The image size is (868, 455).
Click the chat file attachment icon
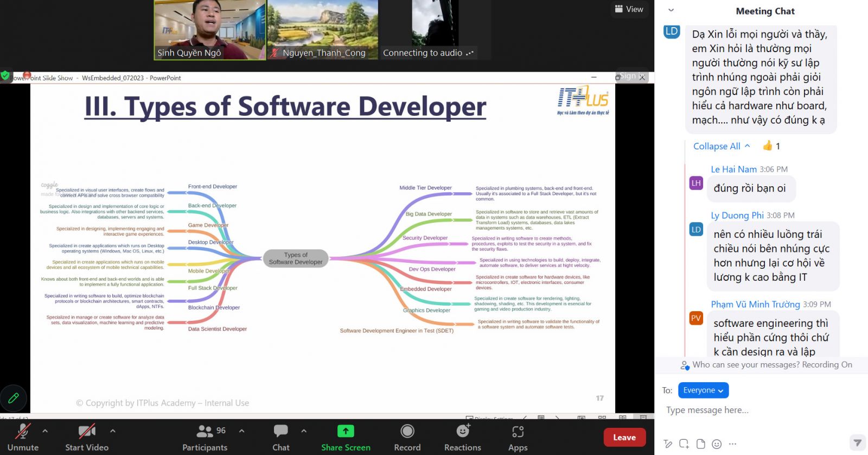click(x=700, y=444)
